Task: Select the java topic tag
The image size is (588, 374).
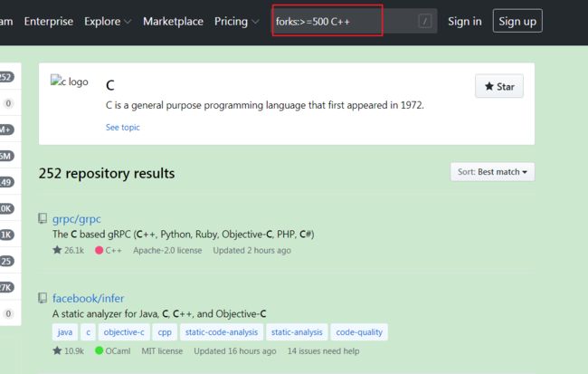Action: click(x=65, y=332)
